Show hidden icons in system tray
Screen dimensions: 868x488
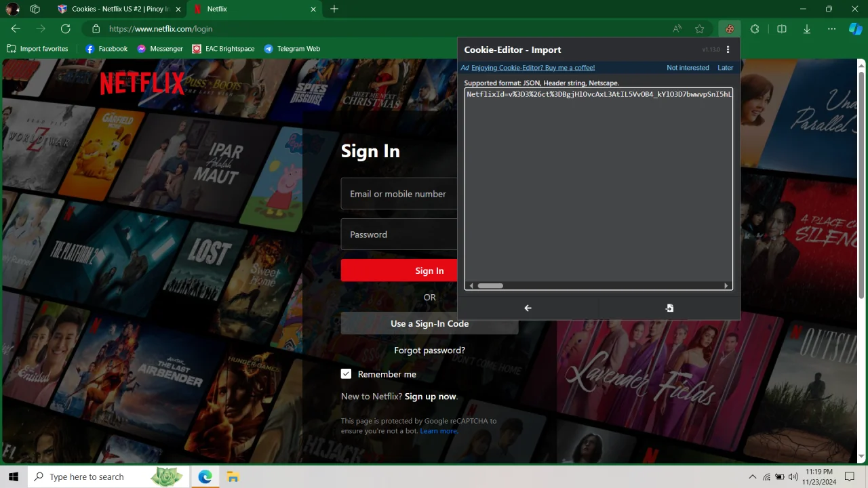pyautogui.click(x=752, y=476)
